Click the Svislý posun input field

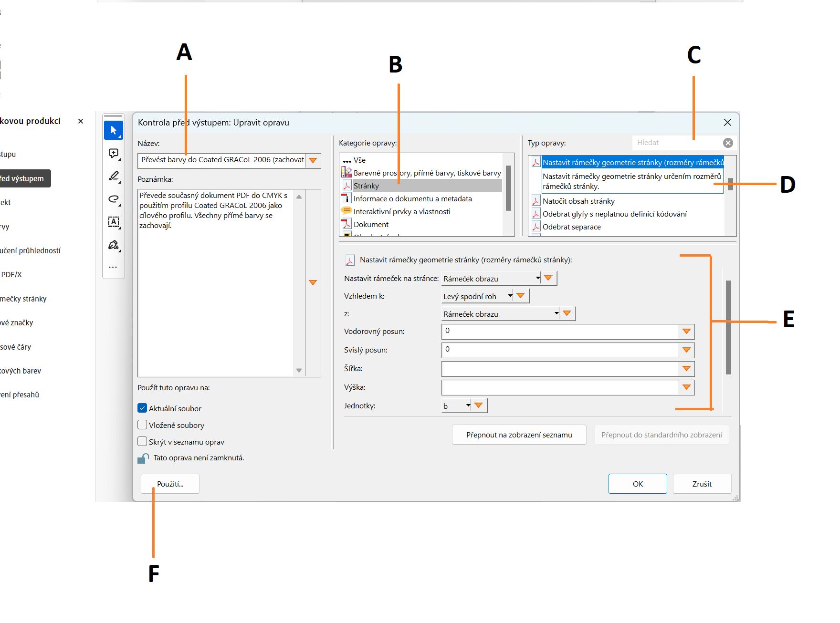click(x=560, y=350)
